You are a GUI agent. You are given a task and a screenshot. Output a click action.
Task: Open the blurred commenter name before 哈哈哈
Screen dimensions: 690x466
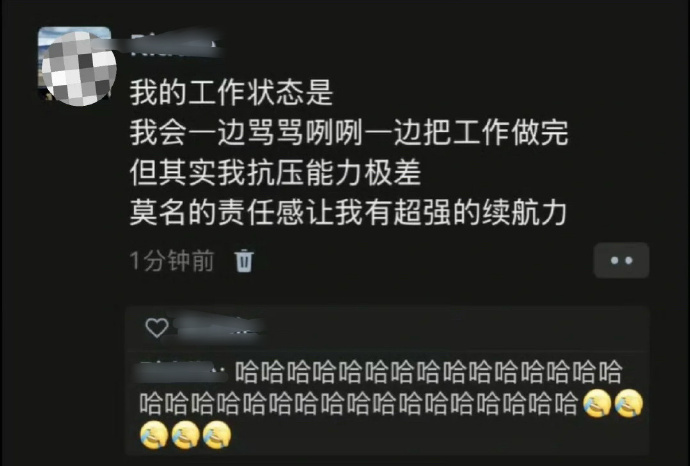pyautogui.click(x=183, y=372)
